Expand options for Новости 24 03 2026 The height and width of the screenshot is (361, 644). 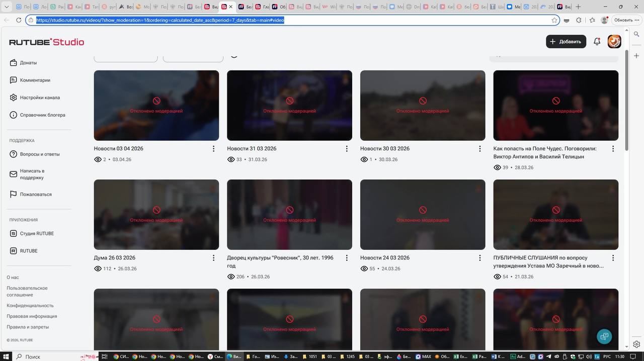click(x=479, y=258)
